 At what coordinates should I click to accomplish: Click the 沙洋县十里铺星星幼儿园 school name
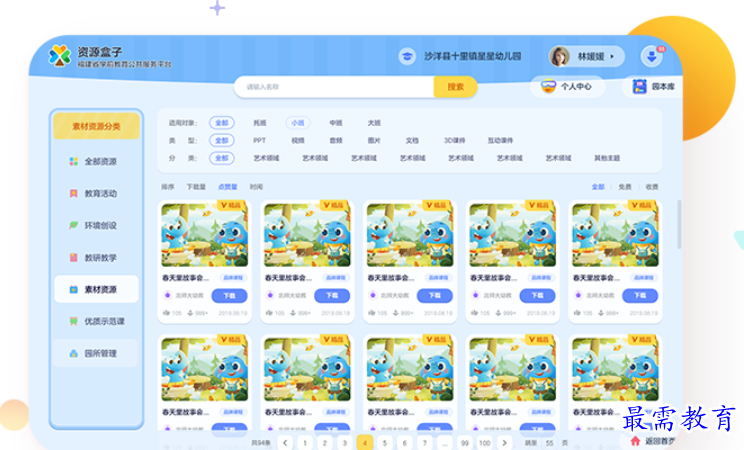tap(473, 56)
